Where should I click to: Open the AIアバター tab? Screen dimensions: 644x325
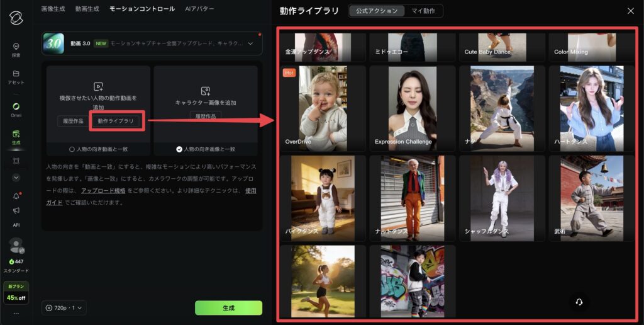pos(199,9)
